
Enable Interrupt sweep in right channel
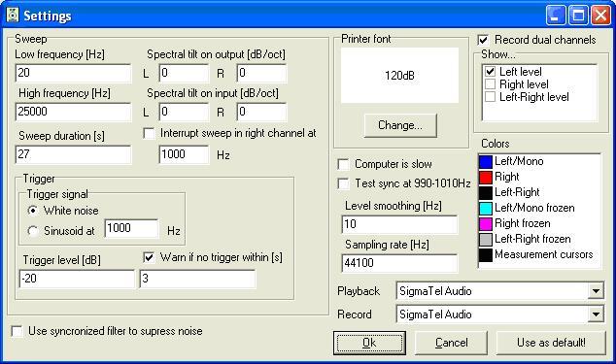tap(149, 134)
